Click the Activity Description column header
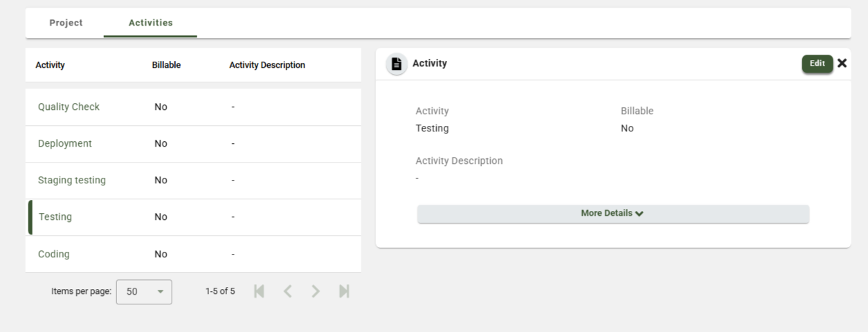 [266, 65]
